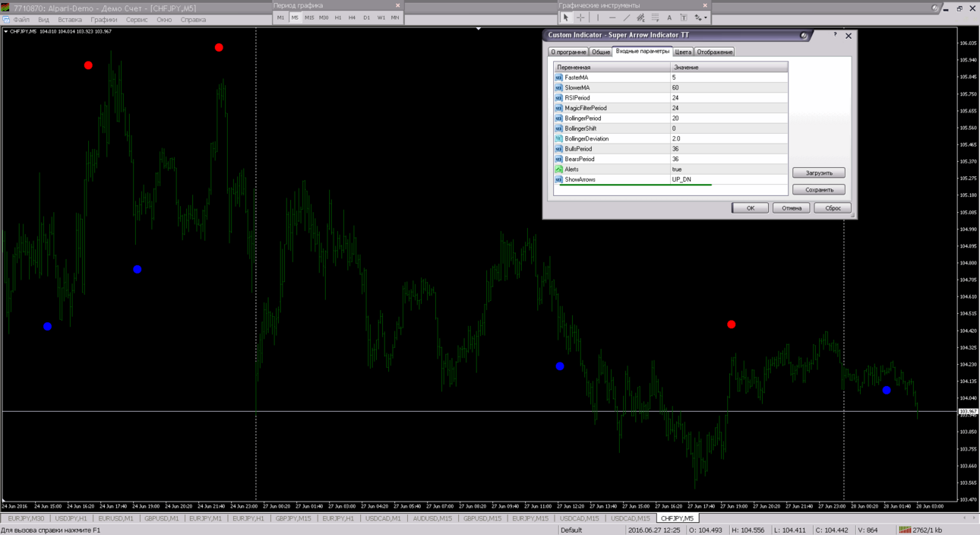Image resolution: width=980 pixels, height=535 pixels.
Task: Open the Окно menu
Action: 164,20
